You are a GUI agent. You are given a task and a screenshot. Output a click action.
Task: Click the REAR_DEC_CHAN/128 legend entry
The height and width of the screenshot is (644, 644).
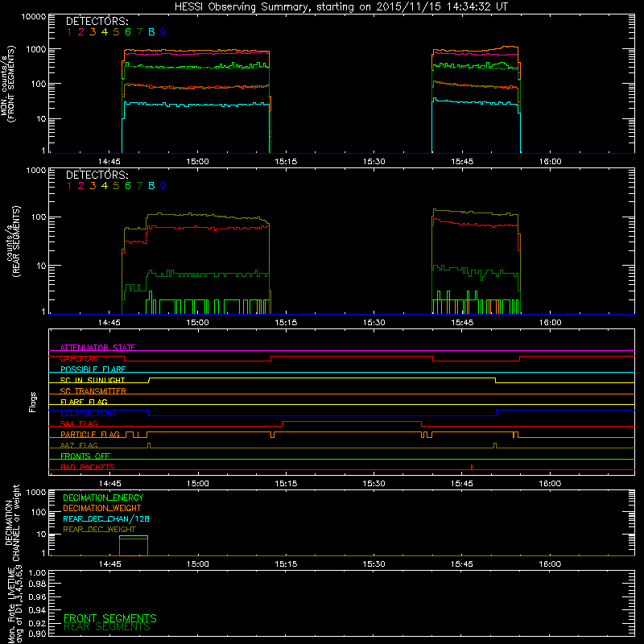point(106,518)
